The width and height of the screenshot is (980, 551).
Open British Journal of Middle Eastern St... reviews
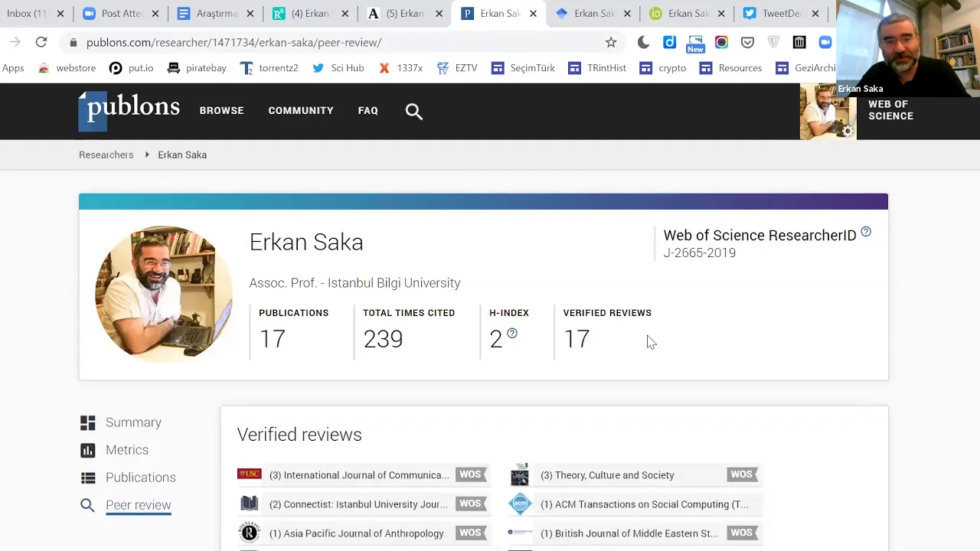point(629,533)
